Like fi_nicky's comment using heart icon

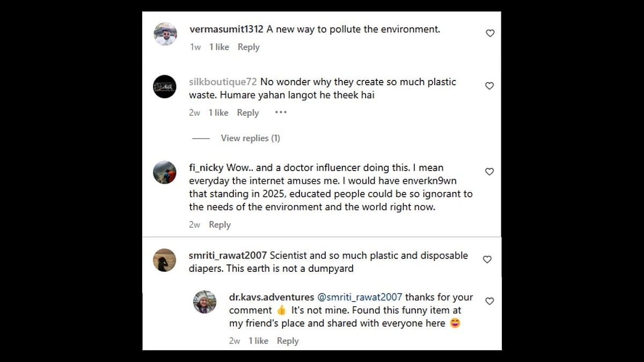(489, 172)
